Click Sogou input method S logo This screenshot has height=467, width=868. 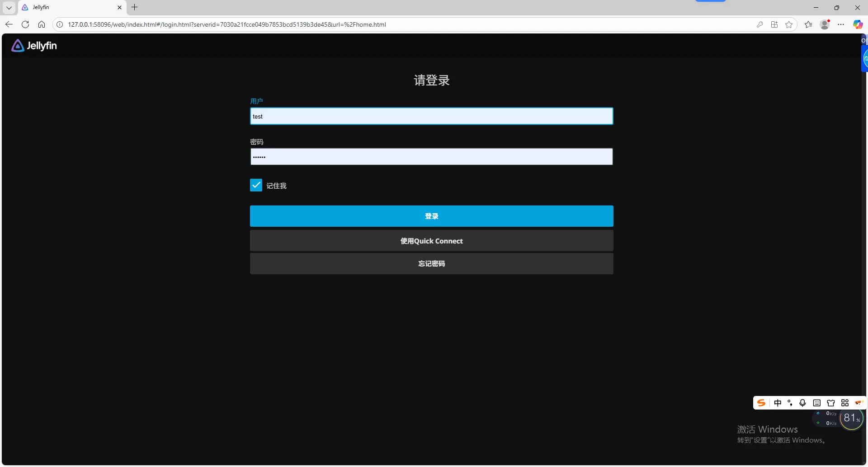[761, 403]
